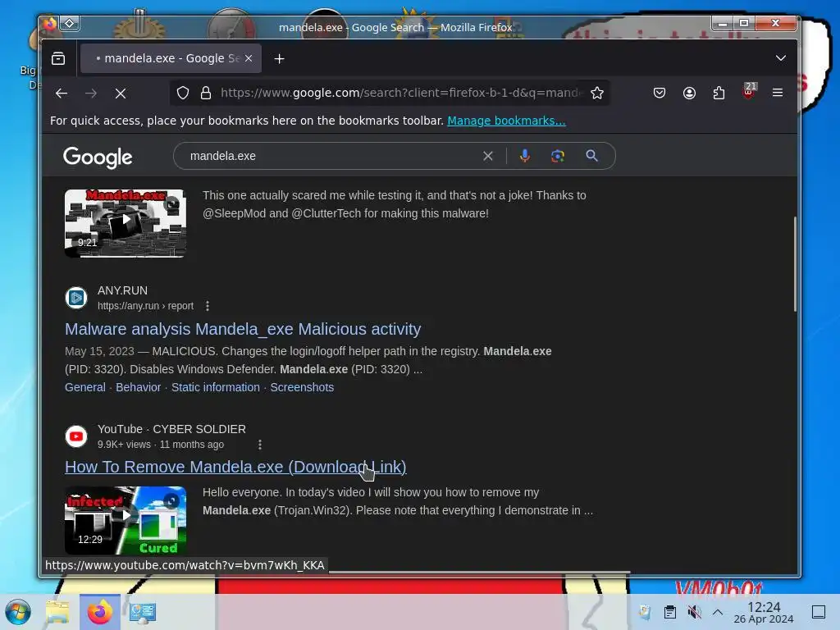Image resolution: width=840 pixels, height=630 pixels.
Task: Open the Static information sitelink
Action: tap(216, 387)
